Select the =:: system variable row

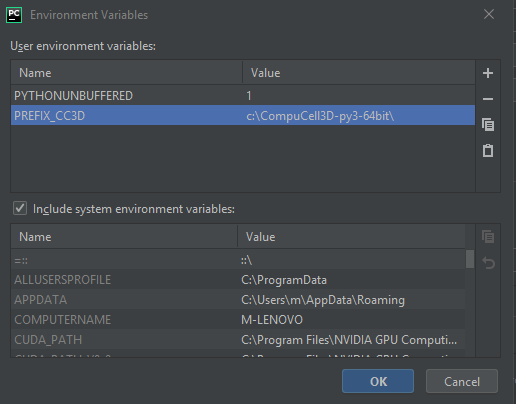tap(238, 260)
